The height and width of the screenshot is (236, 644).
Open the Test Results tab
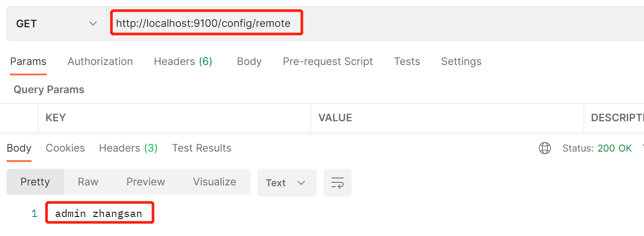tap(202, 148)
